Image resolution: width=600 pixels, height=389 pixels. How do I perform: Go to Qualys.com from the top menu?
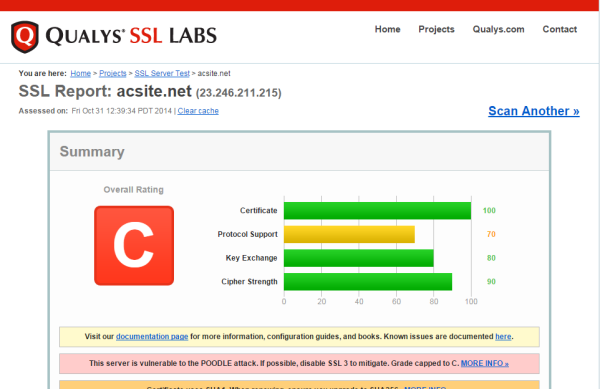(498, 29)
